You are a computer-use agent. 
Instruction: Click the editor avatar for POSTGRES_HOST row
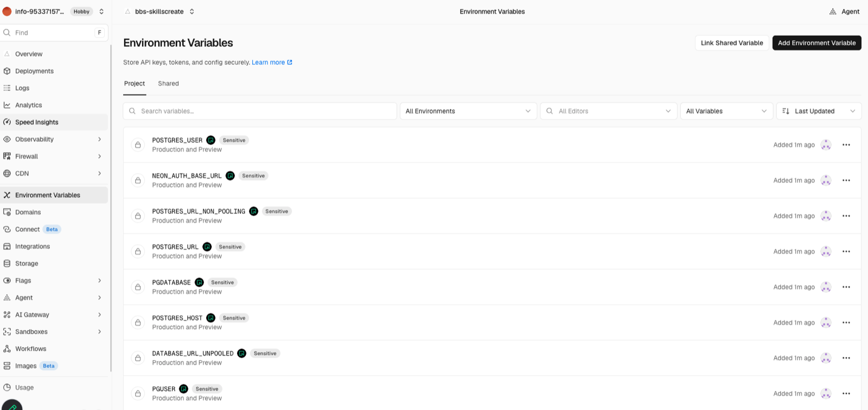(x=826, y=323)
